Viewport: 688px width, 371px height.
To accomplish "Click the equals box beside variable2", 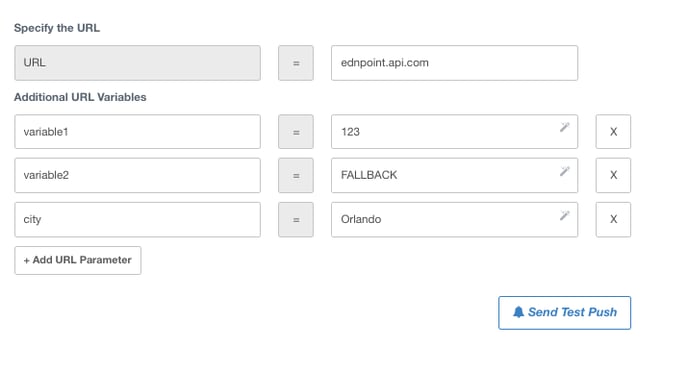I will point(296,175).
